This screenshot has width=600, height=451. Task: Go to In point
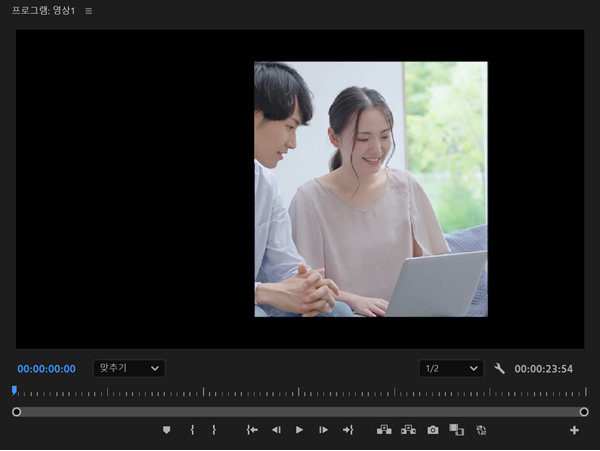(x=252, y=430)
